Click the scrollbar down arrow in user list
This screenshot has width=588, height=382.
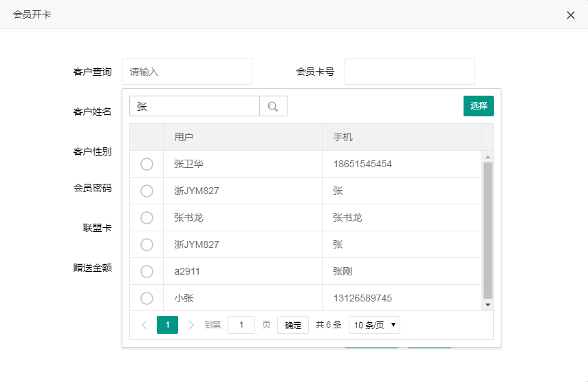tap(488, 304)
